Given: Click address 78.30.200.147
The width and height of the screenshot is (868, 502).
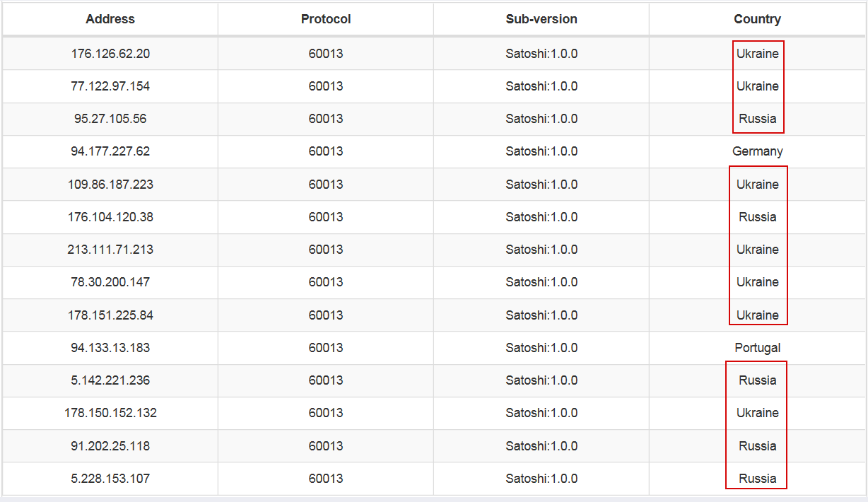Looking at the screenshot, I should [110, 282].
